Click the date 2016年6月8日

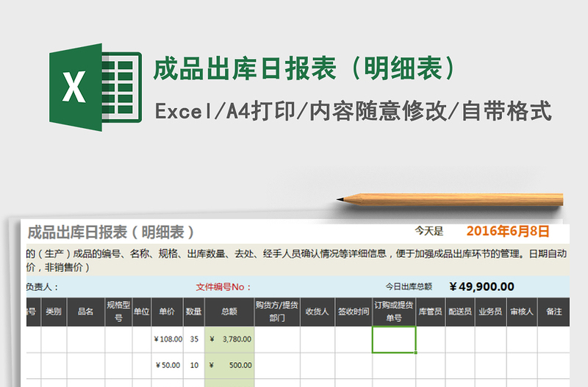point(508,231)
